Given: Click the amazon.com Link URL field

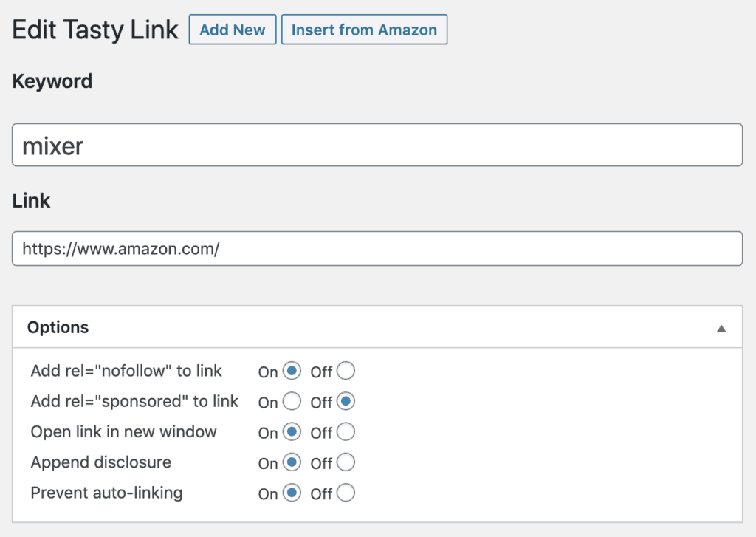Looking at the screenshot, I should [x=377, y=248].
